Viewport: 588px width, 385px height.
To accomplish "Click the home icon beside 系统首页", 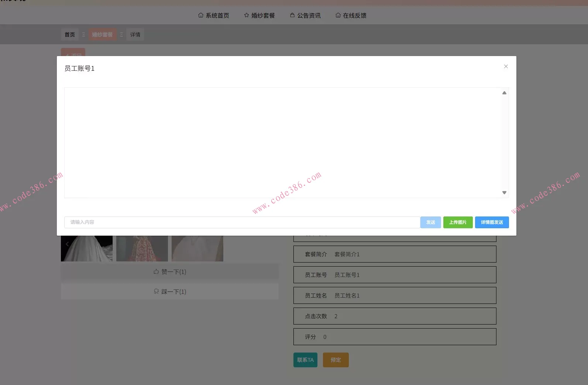I will click(201, 15).
